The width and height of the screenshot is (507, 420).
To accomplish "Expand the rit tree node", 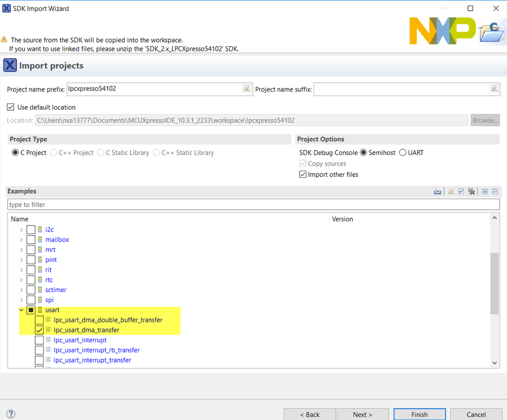I will coord(21,270).
